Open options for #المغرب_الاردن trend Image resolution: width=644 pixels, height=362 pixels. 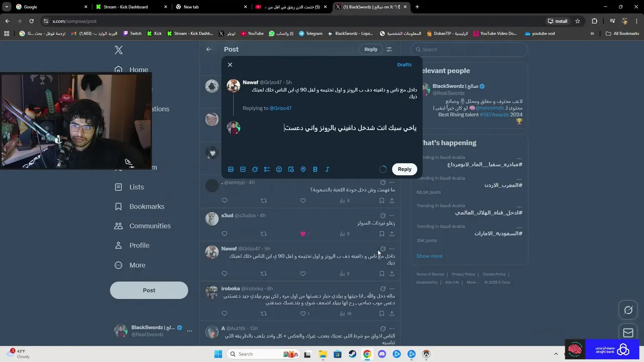tap(519, 179)
